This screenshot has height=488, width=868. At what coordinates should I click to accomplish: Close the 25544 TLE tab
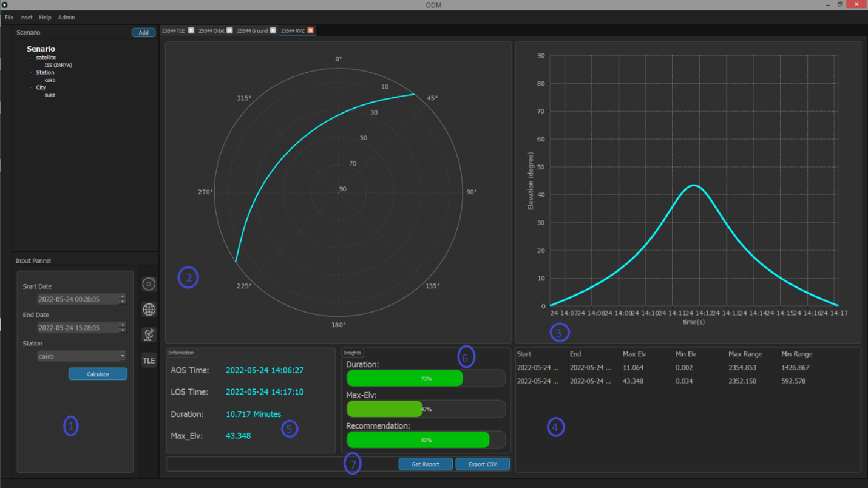[191, 30]
